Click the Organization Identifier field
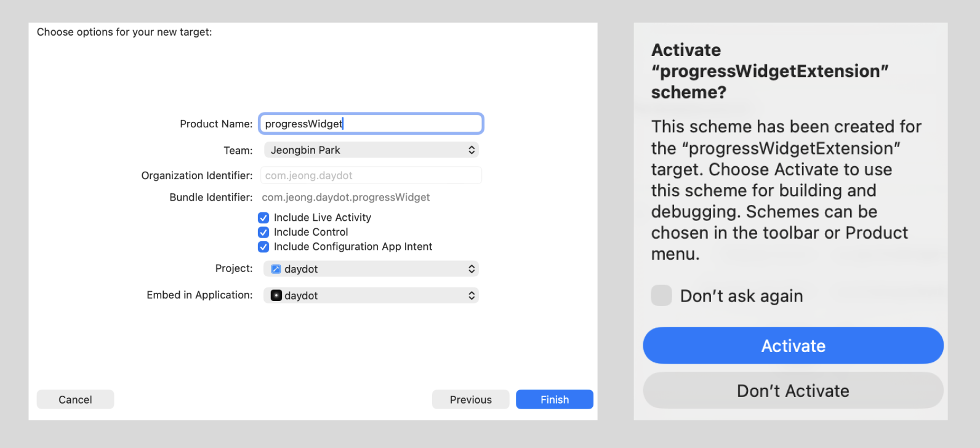The width and height of the screenshot is (980, 448). [370, 175]
